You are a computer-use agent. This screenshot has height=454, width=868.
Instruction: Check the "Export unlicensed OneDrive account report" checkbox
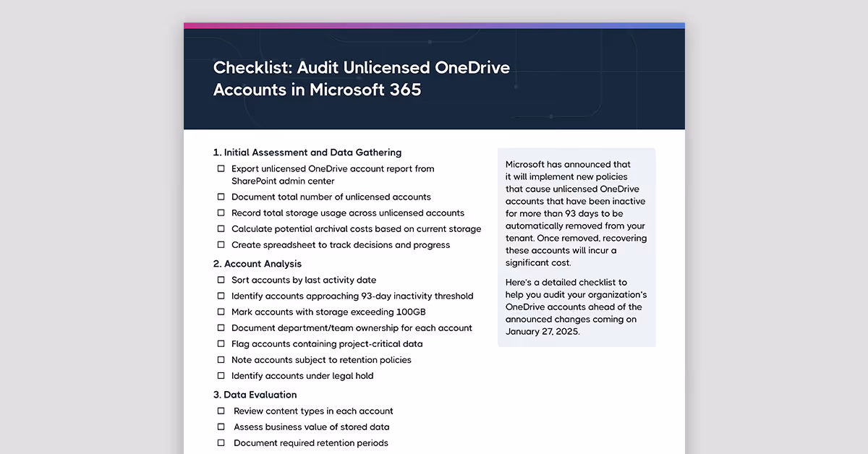(x=221, y=168)
